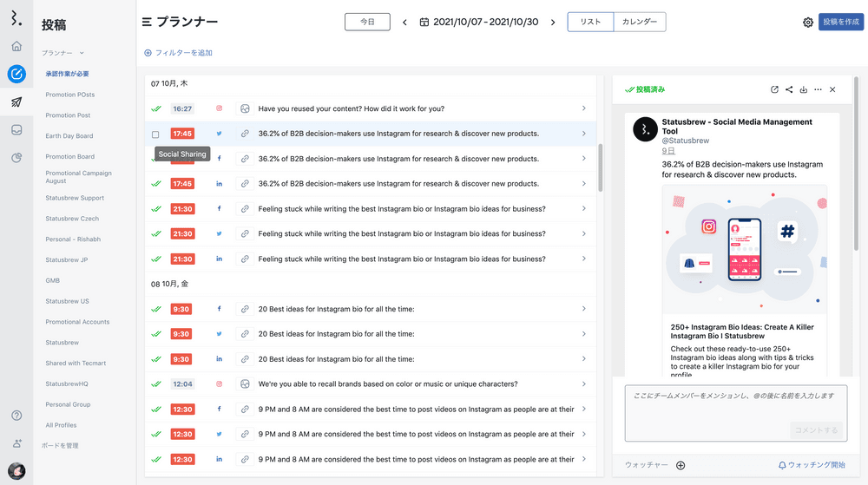The height and width of the screenshot is (485, 868).
Task: Click the 投稿を作成 button
Action: pyautogui.click(x=840, y=22)
